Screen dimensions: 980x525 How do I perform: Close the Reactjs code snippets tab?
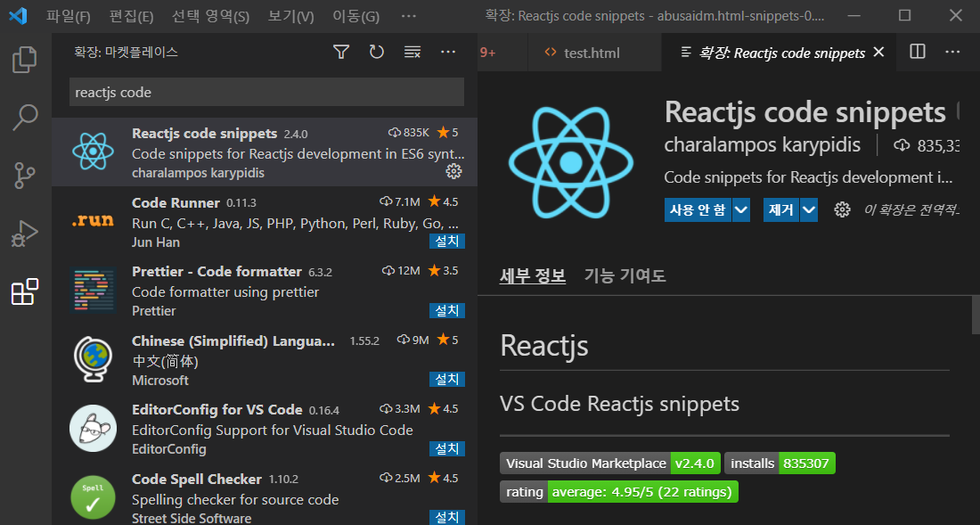coord(878,52)
